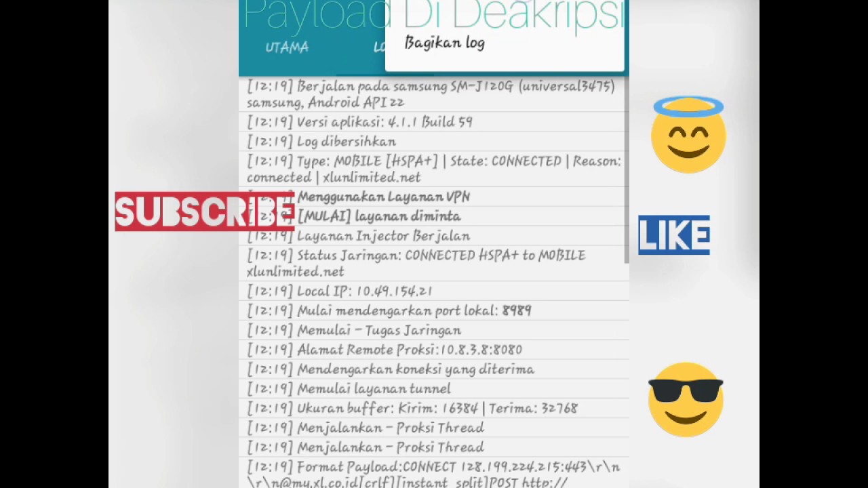Select the 'Type: MOBILE [HSPA+]' log entry

[434, 169]
